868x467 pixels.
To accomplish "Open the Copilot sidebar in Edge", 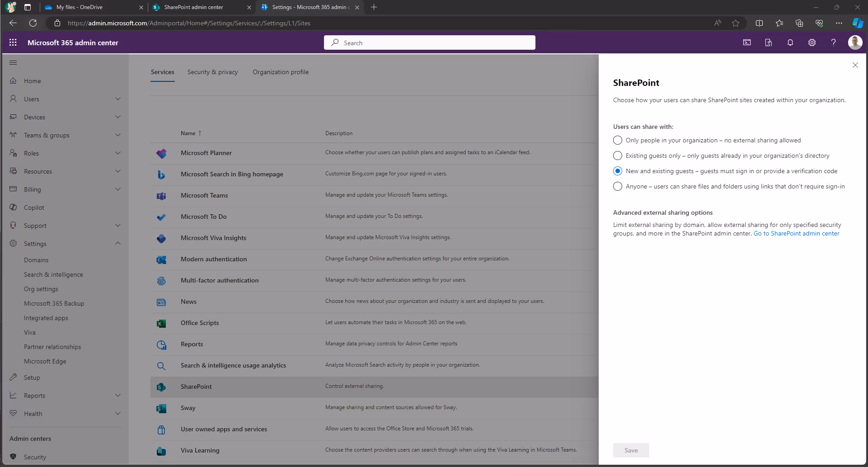I will coord(857,23).
